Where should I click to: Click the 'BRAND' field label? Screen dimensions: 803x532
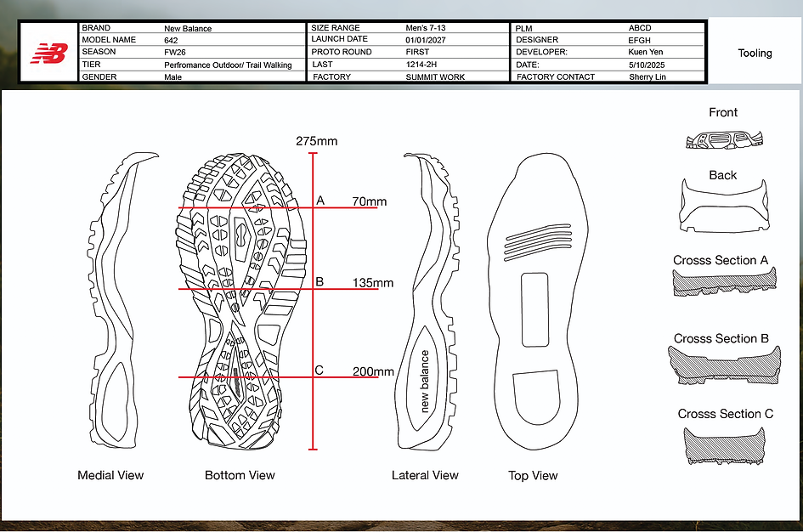[x=96, y=28]
